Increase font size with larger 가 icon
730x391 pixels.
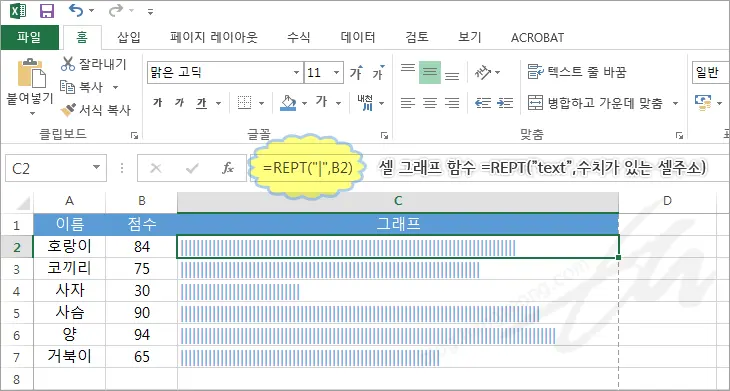pos(358,73)
